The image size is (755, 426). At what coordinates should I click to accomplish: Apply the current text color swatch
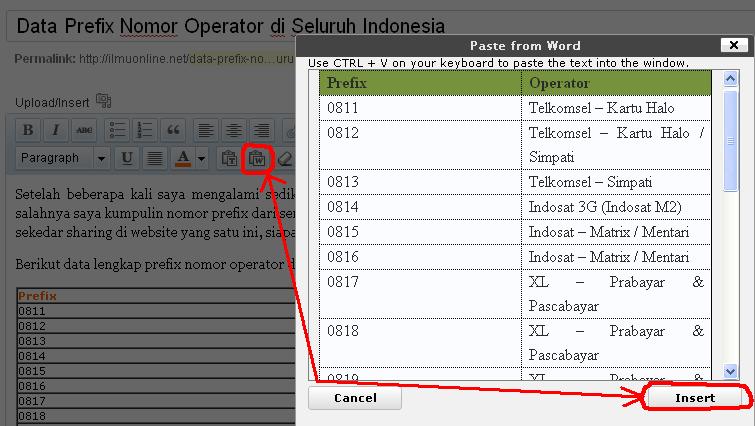pos(184,158)
